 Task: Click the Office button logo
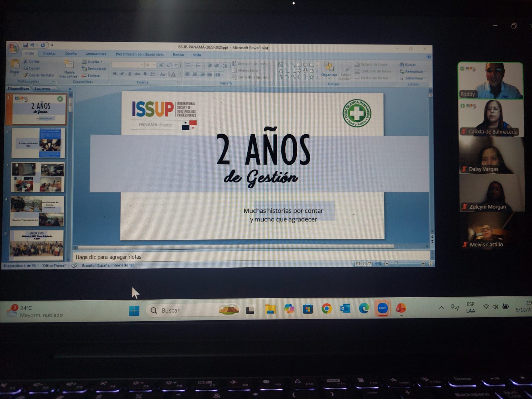pyautogui.click(x=13, y=48)
